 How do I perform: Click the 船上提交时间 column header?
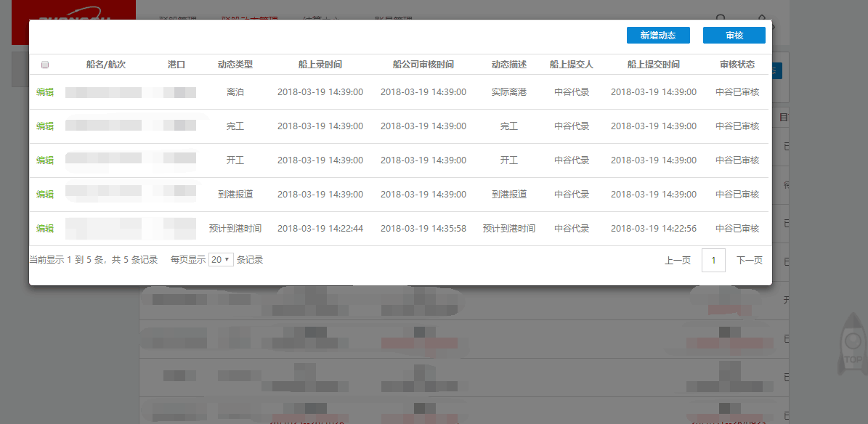click(653, 64)
